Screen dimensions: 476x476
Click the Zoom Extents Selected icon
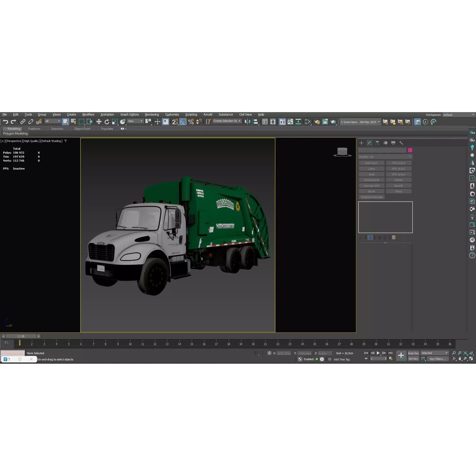465,353
